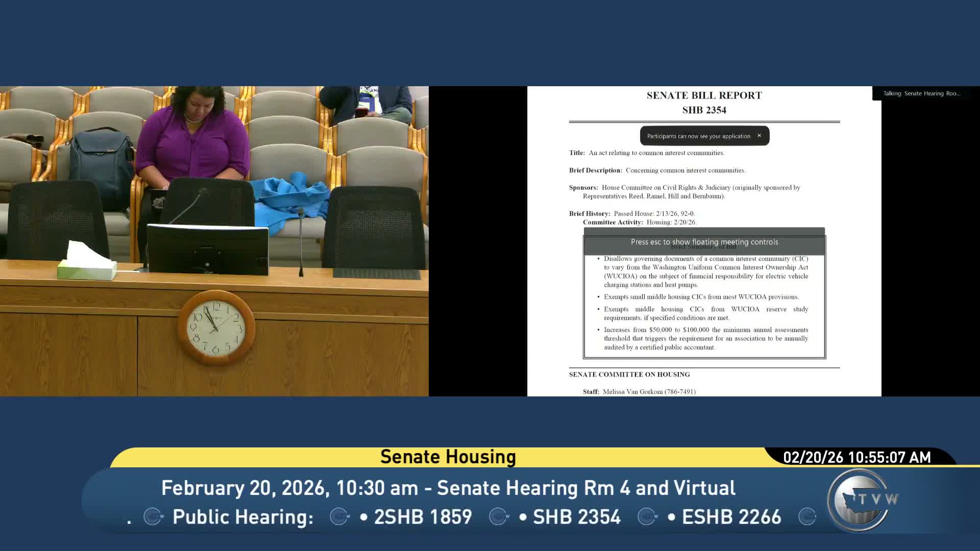
Task: Select the TVW icon next to ESHB 2266
Action: tap(647, 517)
